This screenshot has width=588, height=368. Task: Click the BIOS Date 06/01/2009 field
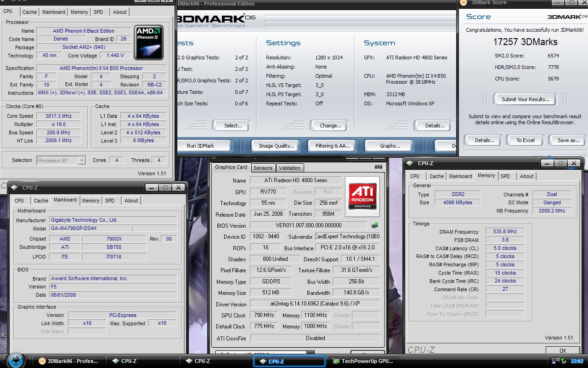pyautogui.click(x=113, y=295)
